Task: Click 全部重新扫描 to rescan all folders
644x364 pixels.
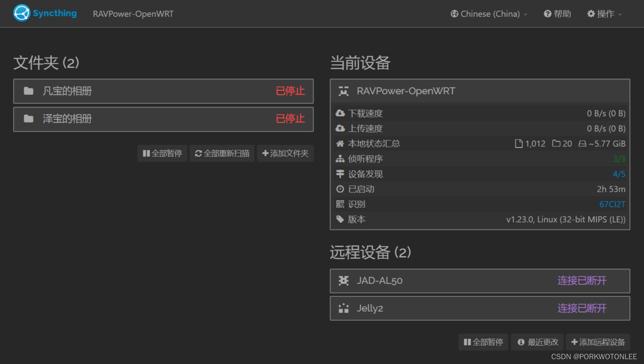Action: [x=222, y=153]
